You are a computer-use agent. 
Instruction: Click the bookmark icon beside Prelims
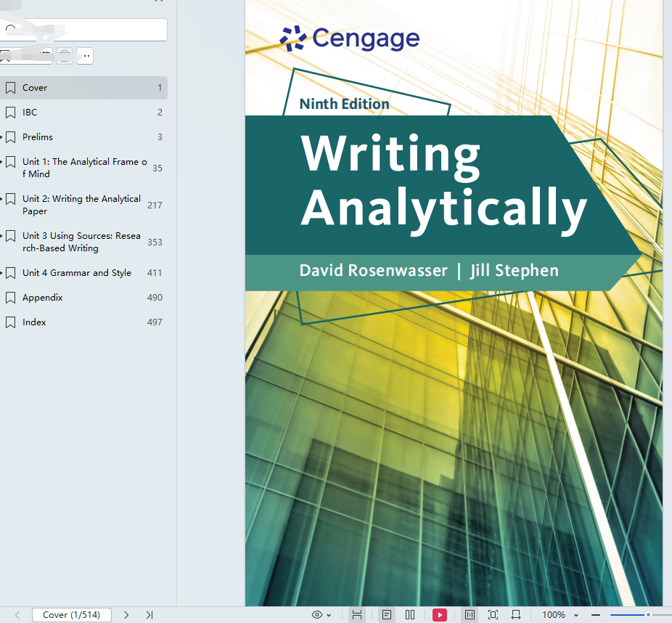tap(11, 137)
